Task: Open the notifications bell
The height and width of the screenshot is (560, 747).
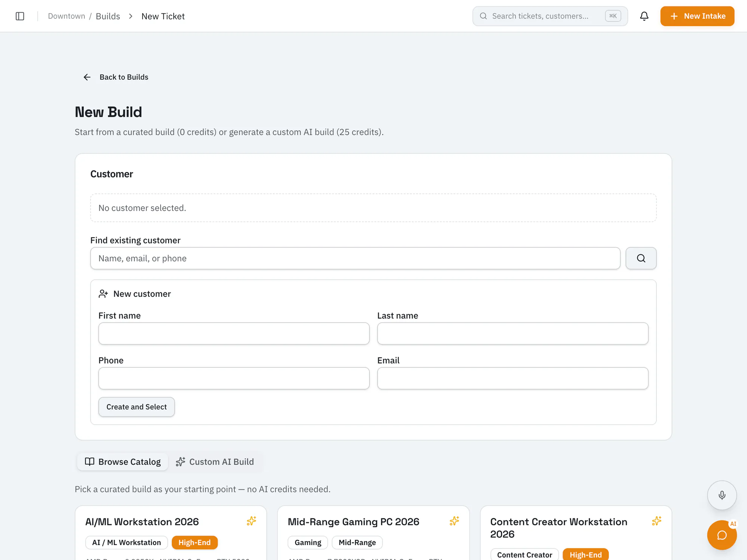Action: pos(644,16)
